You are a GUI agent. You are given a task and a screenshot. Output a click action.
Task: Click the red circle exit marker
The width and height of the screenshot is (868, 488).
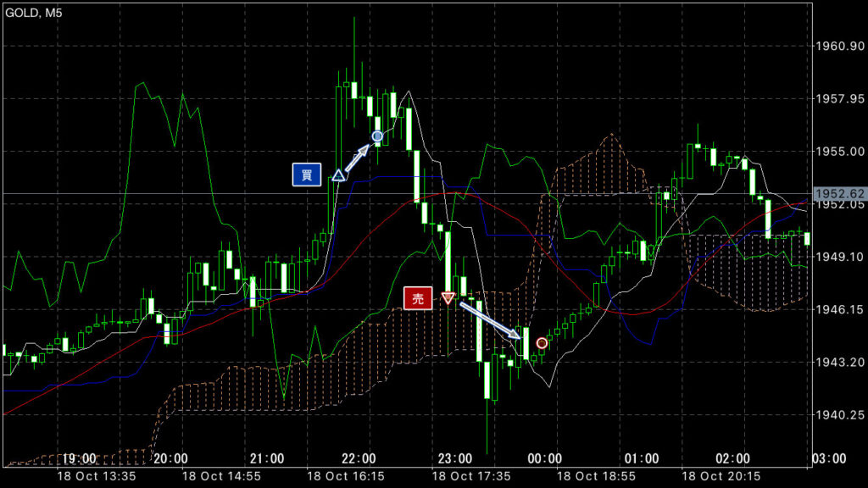(x=542, y=344)
